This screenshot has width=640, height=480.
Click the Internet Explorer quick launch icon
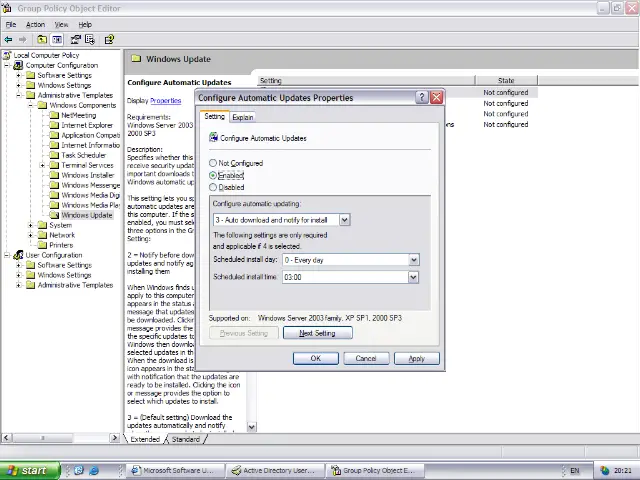93,471
